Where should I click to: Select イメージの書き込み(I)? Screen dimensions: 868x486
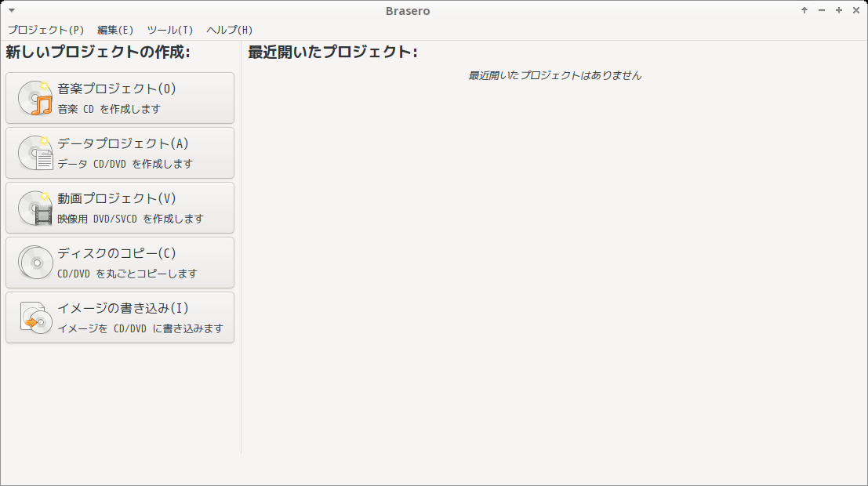coord(120,317)
